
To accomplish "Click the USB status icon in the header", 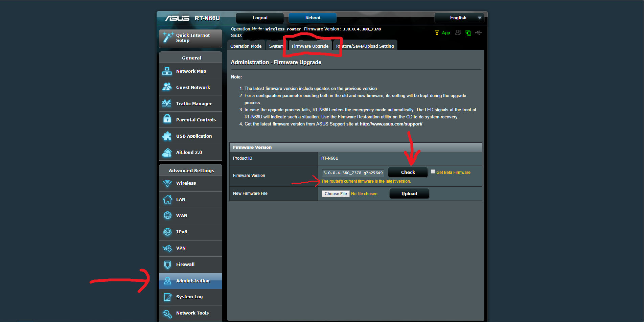I will pos(478,32).
